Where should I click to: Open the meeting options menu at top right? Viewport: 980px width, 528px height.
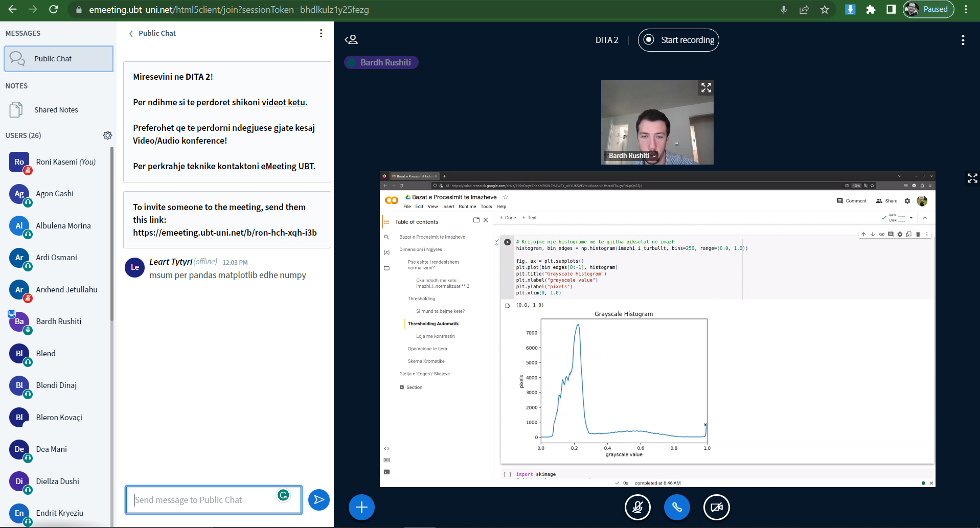[x=963, y=40]
